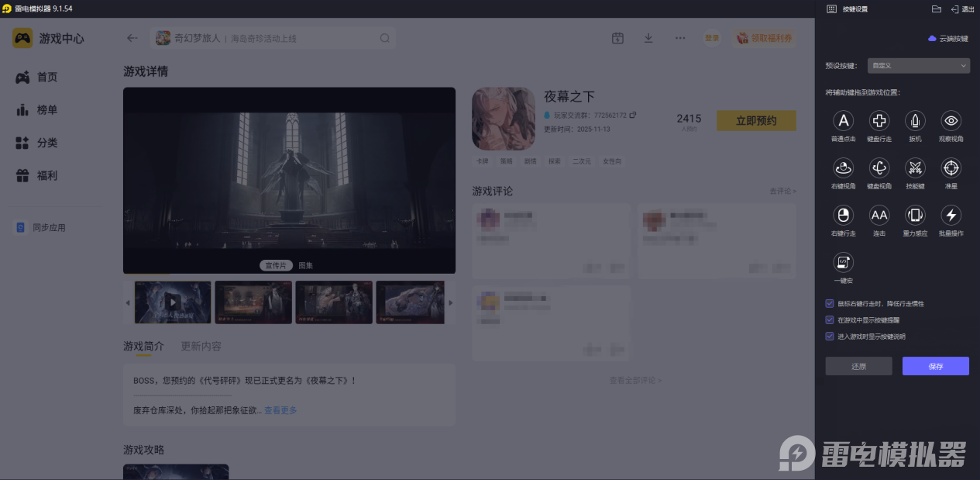The image size is (980, 480).
Task: Select the 扳机 trigger key icon
Action: (915, 120)
